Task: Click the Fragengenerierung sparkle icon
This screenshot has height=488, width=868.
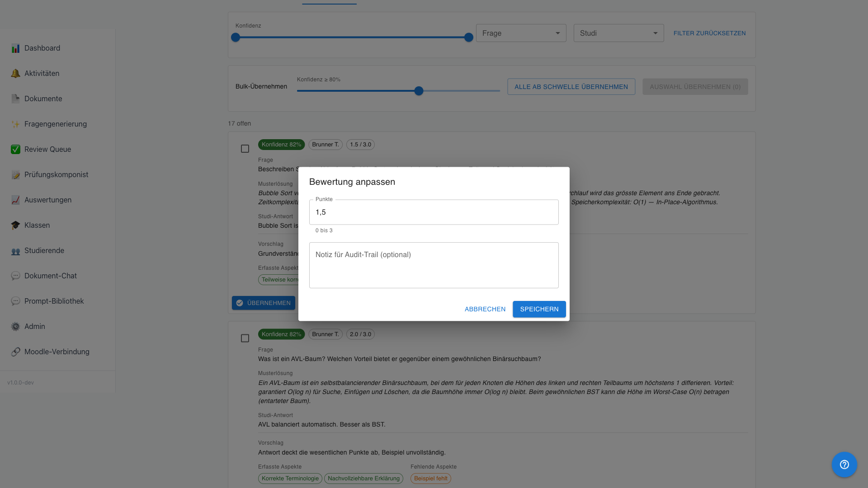Action: click(x=15, y=124)
